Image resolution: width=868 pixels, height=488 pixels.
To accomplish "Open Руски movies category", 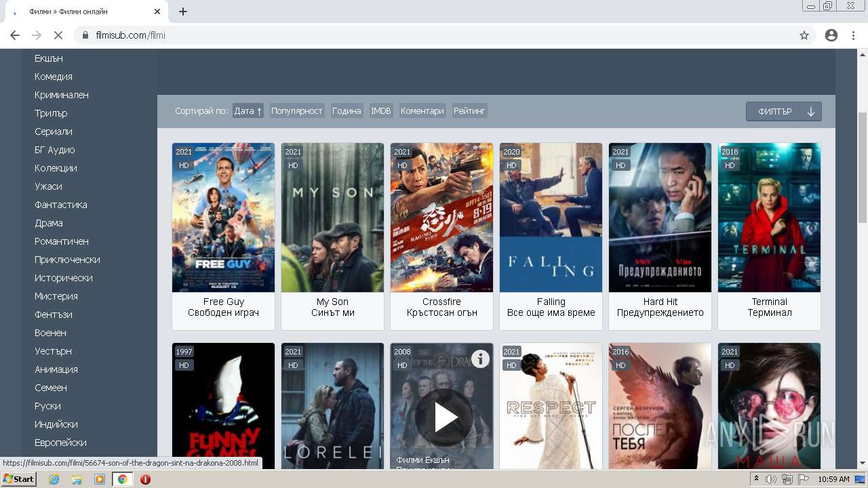I will [x=47, y=406].
